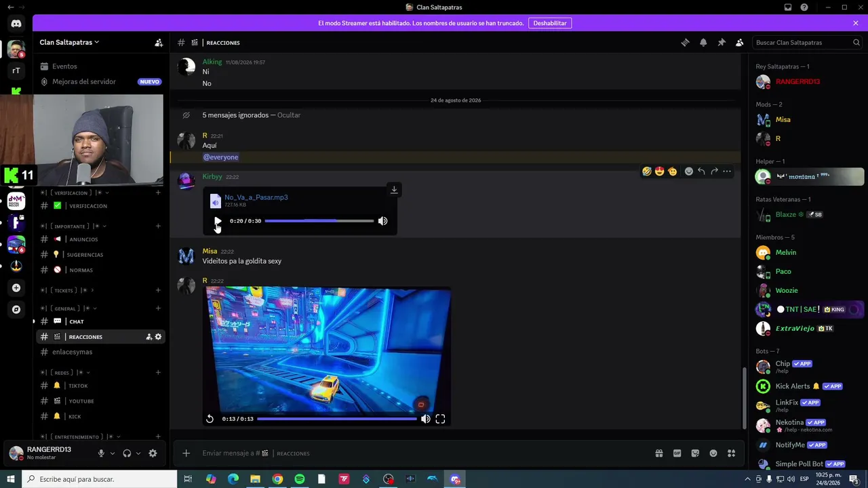Seek in the video progress bar from R
The image size is (868, 488).
[x=337, y=419]
